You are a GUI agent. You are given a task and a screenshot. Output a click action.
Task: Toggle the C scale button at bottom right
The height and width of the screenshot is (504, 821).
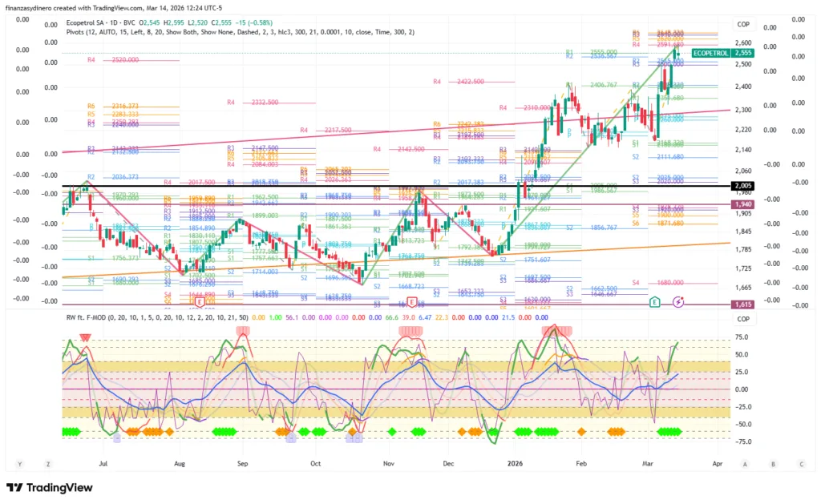[x=800, y=464]
